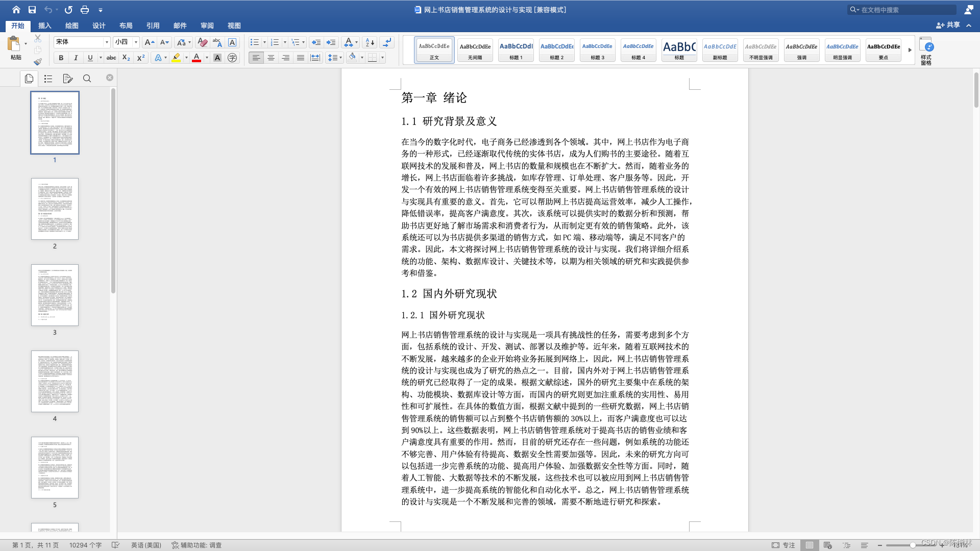Open the 审阅 ribbon tab
This screenshot has height=551, width=980.
[x=207, y=26]
